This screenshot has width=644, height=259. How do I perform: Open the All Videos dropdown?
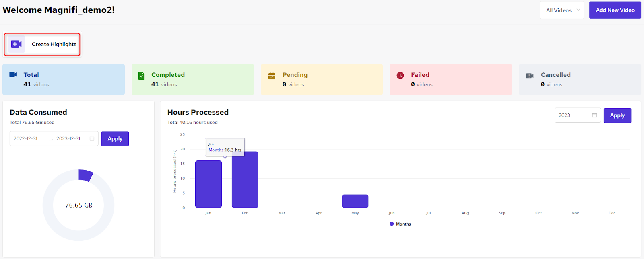(x=562, y=10)
